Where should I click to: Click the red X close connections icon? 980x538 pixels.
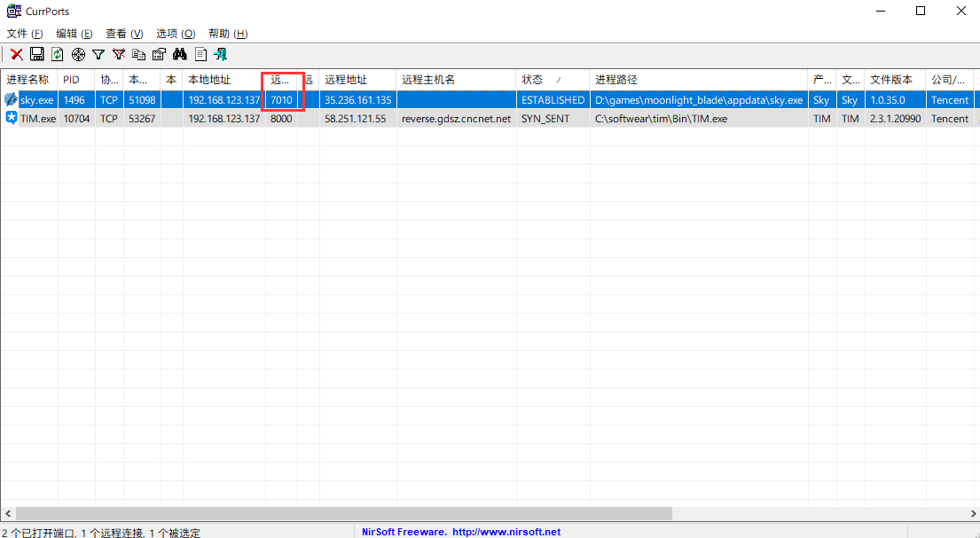coord(17,54)
